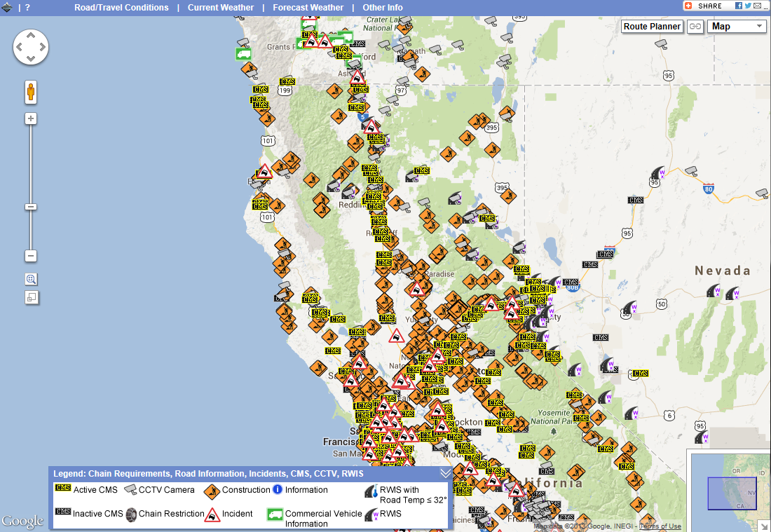The image size is (771, 532).
Task: Open Street View with the Pegman icon
Action: (x=30, y=92)
